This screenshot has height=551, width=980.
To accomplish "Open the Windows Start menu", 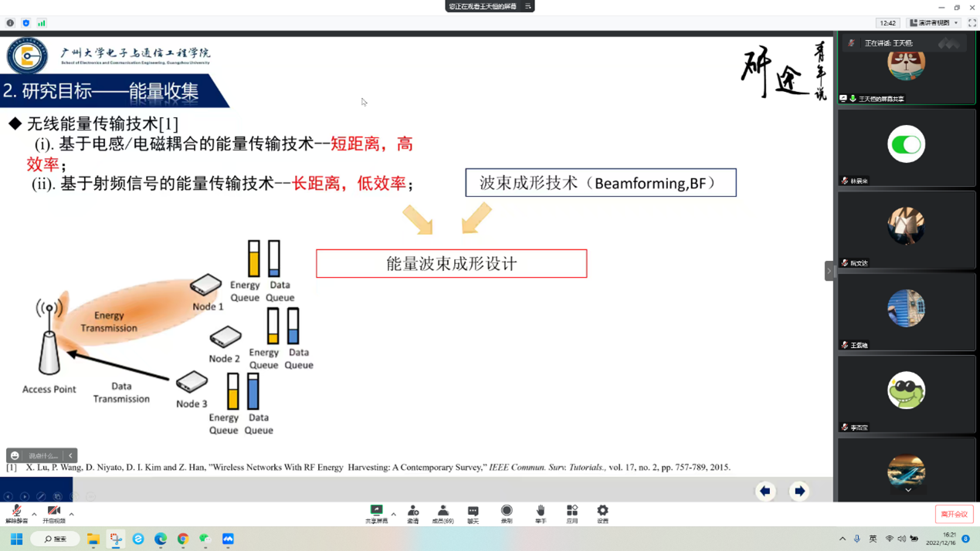I will click(x=16, y=539).
